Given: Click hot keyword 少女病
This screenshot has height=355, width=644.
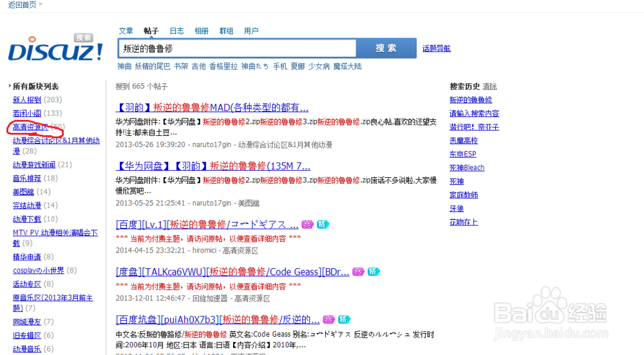Looking at the screenshot, I should click(x=319, y=66).
